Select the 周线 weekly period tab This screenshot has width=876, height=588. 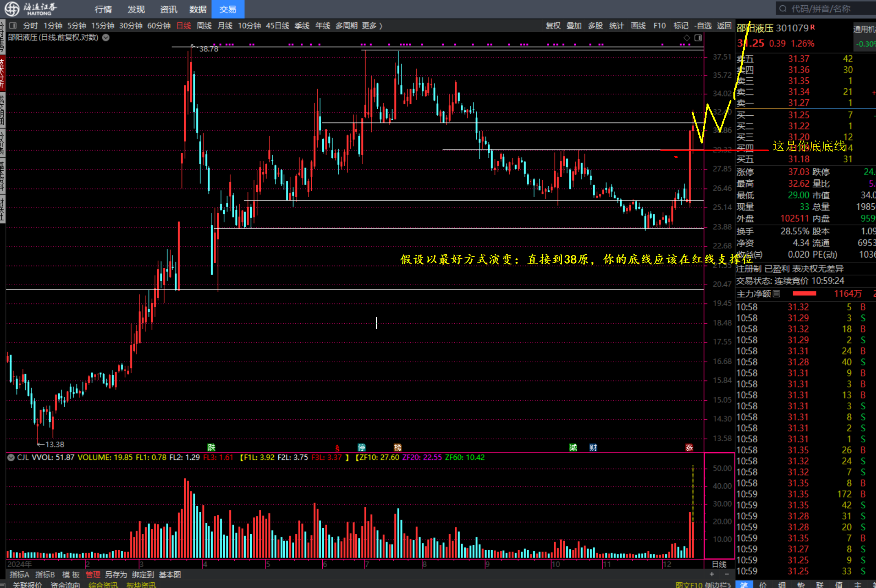coord(204,26)
